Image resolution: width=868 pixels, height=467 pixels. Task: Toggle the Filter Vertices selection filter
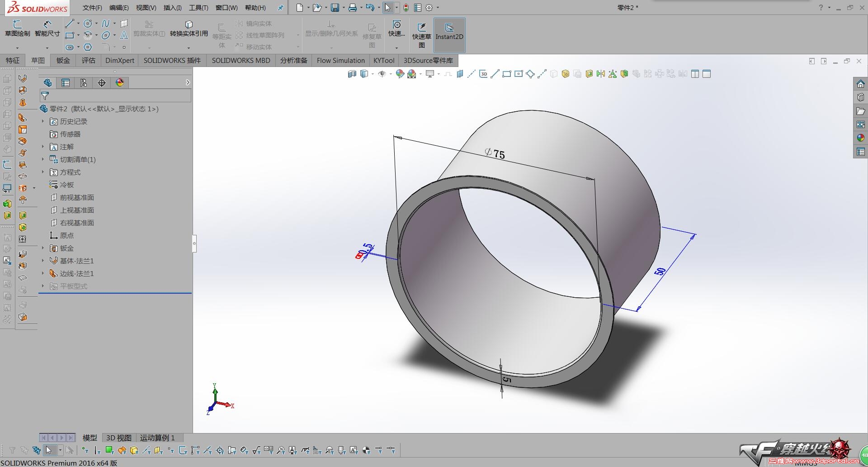pos(85,450)
